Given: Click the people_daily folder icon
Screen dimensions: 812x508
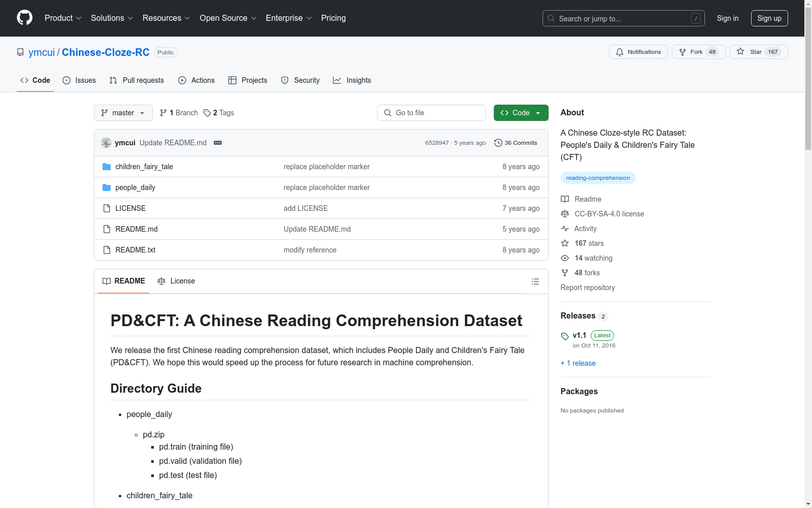Looking at the screenshot, I should pyautogui.click(x=107, y=187).
